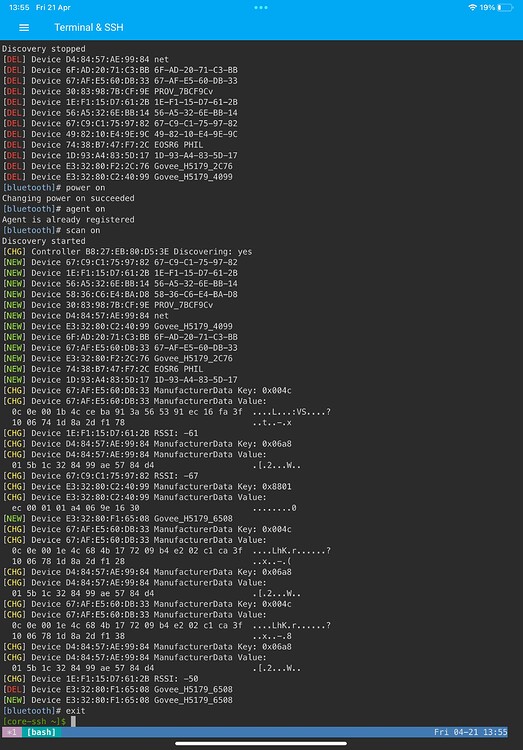This screenshot has width=523, height=750.
Task: Select the [bash] tmux window tab
Action: coord(41,732)
